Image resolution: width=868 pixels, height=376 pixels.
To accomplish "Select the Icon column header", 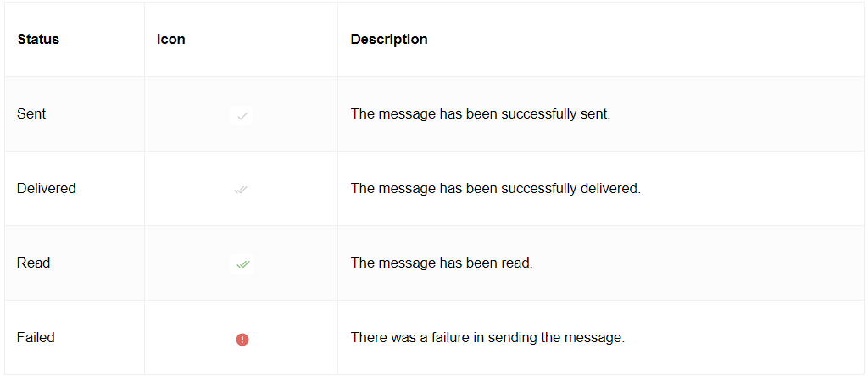I will tap(171, 39).
